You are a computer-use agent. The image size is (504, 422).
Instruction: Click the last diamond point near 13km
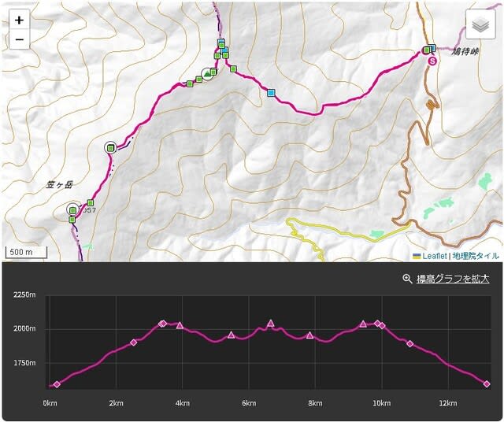[x=487, y=384]
